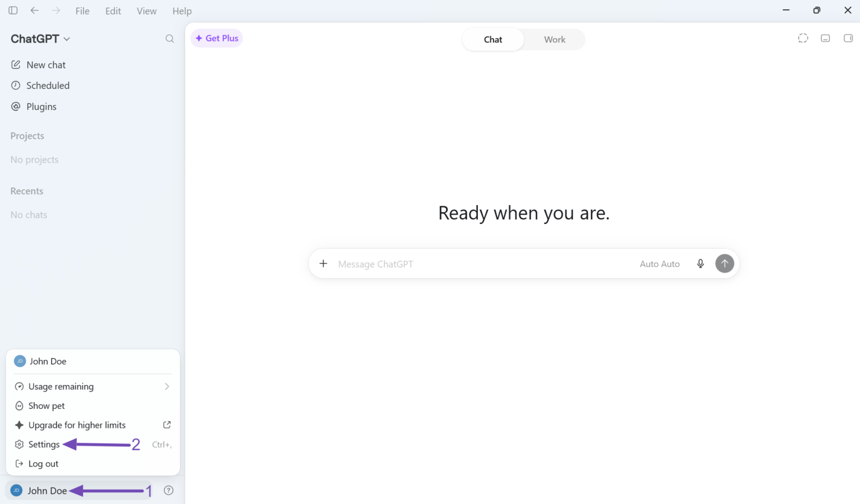Open the ChatGPT model dropdown
This screenshot has width=860, height=504.
click(x=41, y=39)
